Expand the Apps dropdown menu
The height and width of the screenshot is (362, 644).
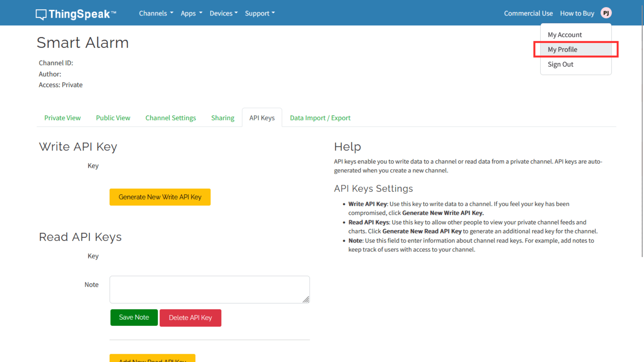192,13
